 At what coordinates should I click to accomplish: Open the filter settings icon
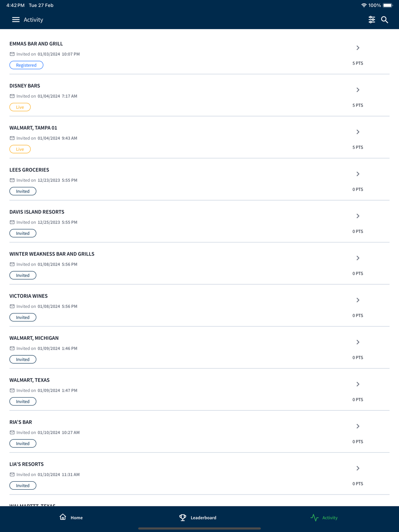(x=371, y=20)
